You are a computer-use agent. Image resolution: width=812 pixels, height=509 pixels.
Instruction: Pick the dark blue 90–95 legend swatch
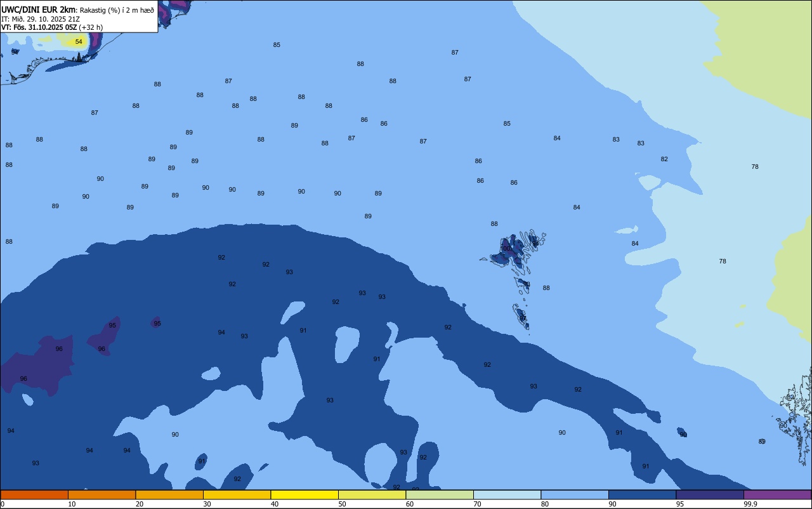642,494
